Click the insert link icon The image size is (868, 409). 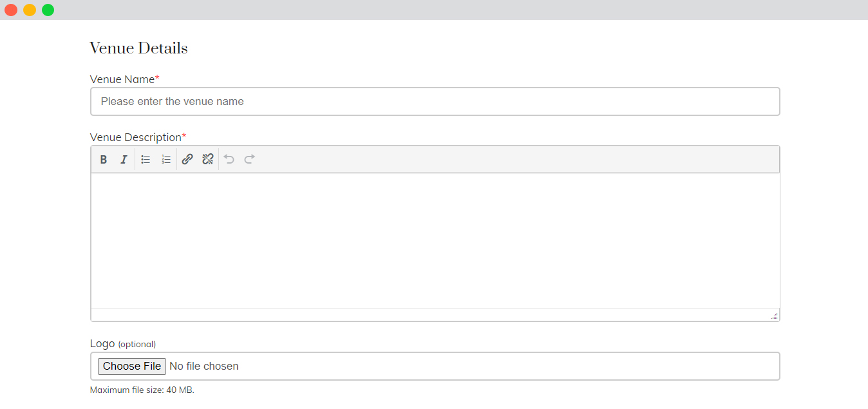(187, 159)
